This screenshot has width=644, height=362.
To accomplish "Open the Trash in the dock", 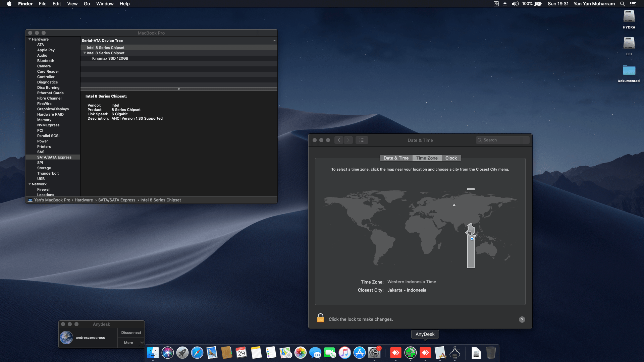I will tap(491, 353).
